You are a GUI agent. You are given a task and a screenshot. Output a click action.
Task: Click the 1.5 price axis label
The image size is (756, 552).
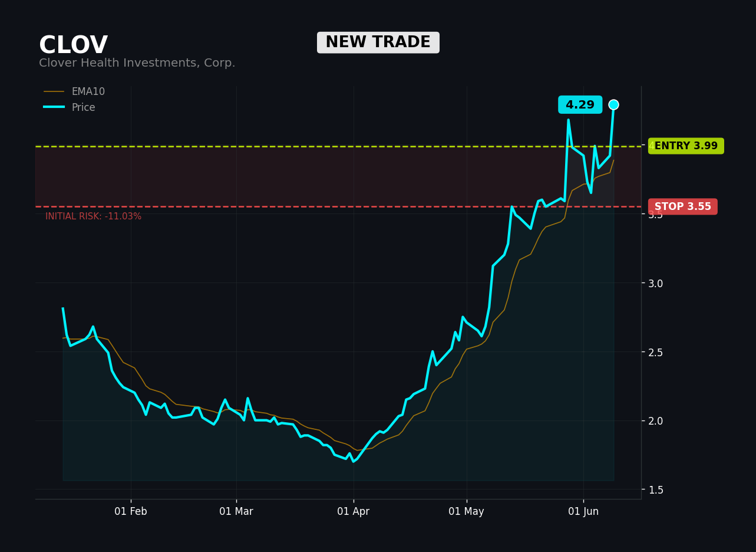pyautogui.click(x=655, y=490)
